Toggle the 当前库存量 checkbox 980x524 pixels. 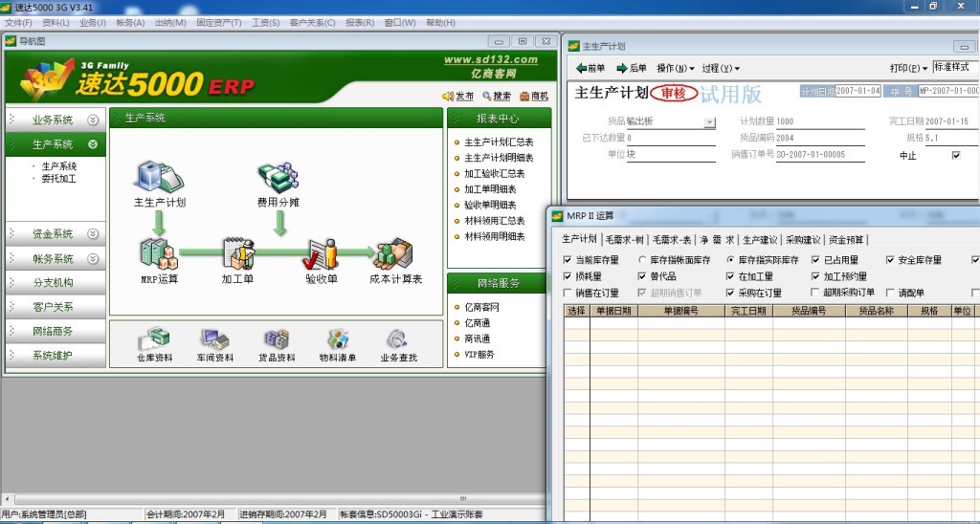tap(568, 260)
